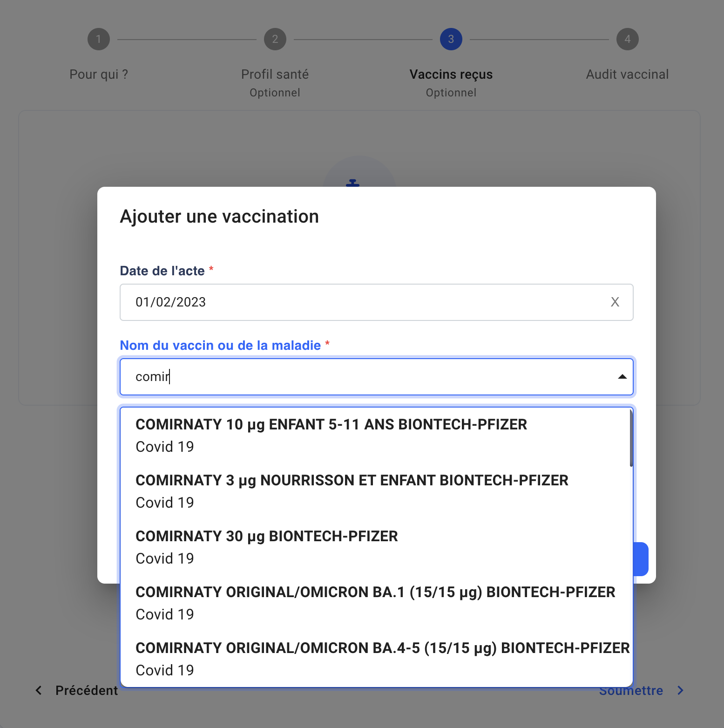Image resolution: width=724 pixels, height=728 pixels.
Task: Click the right chevron beside Soumettre
Action: [681, 691]
